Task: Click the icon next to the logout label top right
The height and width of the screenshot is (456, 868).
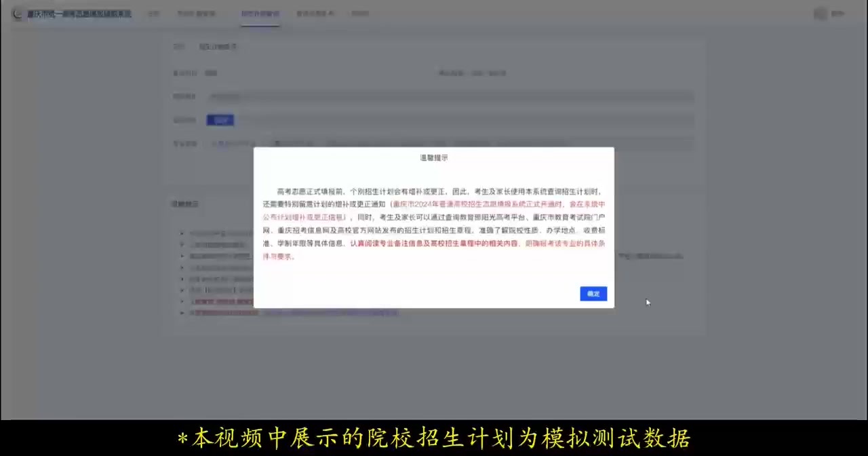Action: pyautogui.click(x=820, y=13)
